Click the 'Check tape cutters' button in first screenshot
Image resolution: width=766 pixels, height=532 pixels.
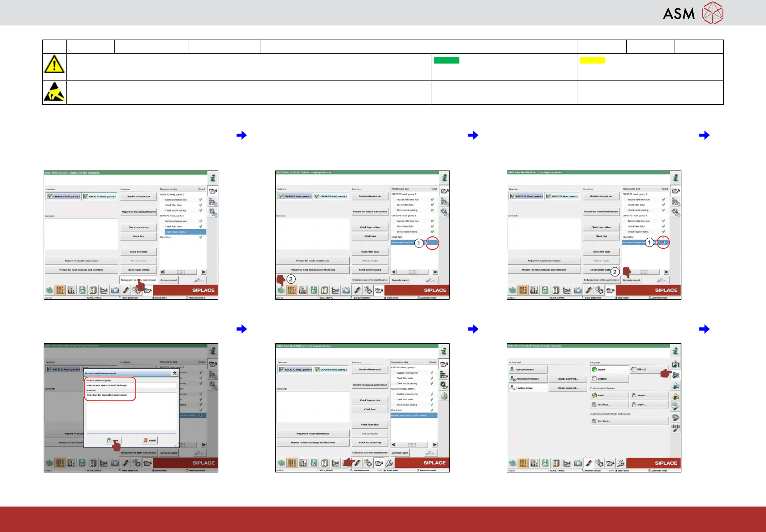(x=139, y=227)
